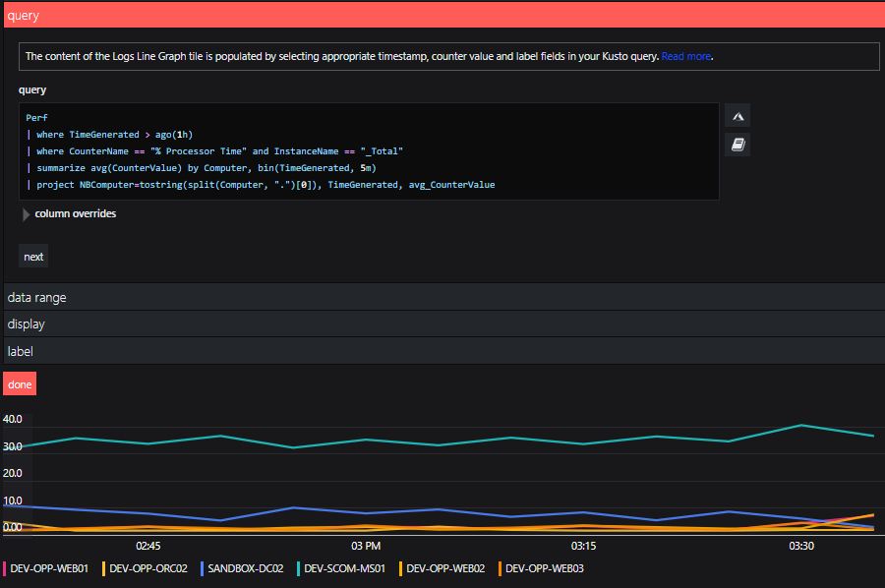
Task: Click the 03 PM time axis label
Action: tap(366, 546)
